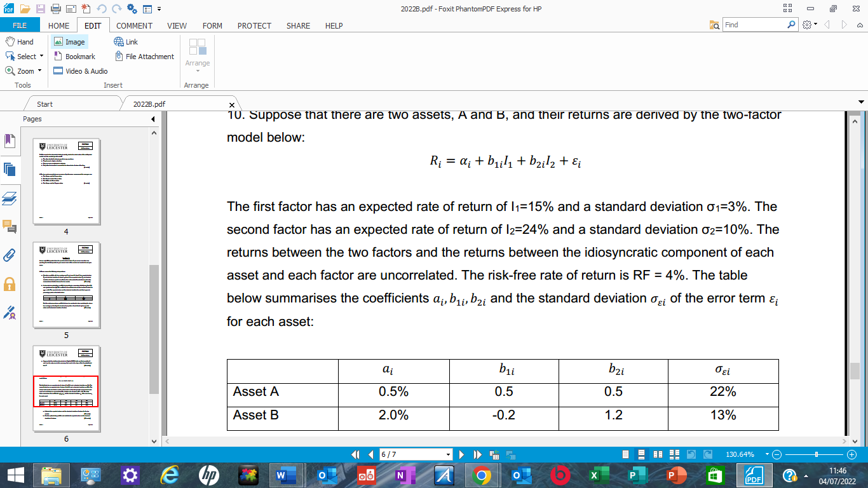
Task: Rotate view counterclockwise in status bar
Action: coord(691,454)
